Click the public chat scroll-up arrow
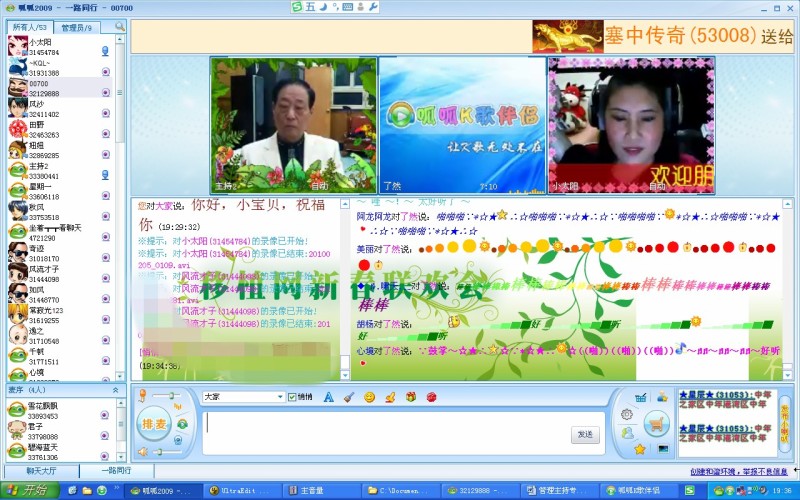 (788, 204)
